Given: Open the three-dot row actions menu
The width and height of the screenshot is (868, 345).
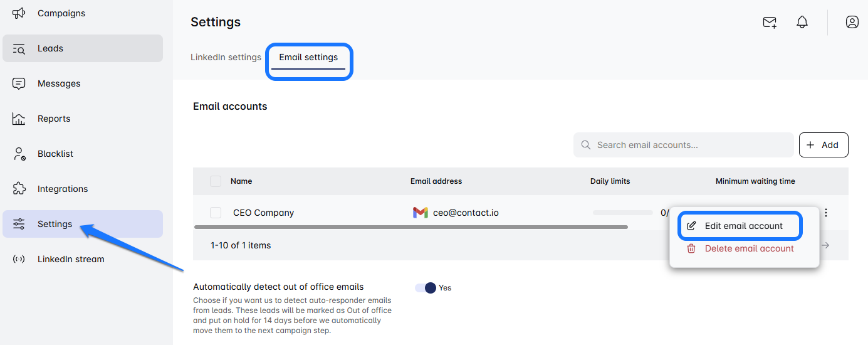Looking at the screenshot, I should click(x=826, y=213).
